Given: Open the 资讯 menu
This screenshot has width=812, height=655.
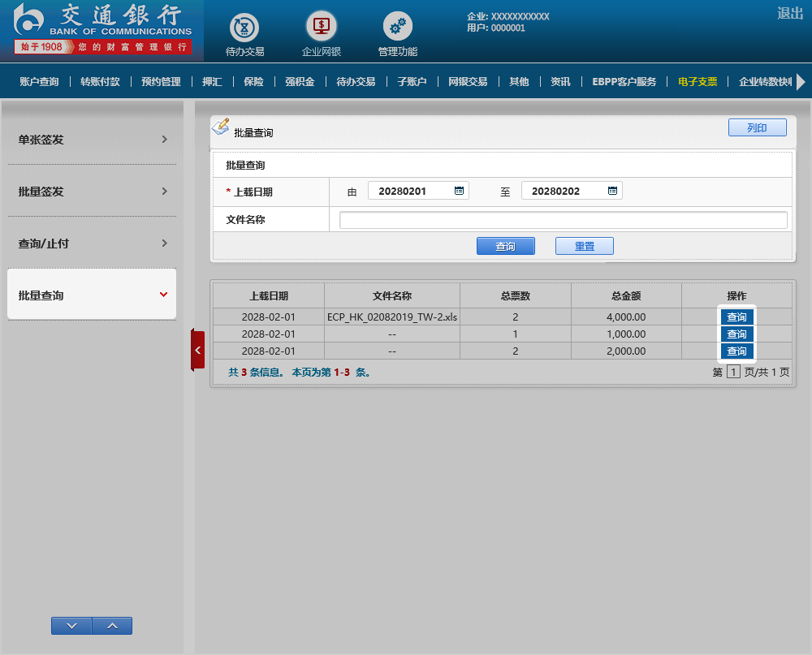Looking at the screenshot, I should (x=560, y=81).
